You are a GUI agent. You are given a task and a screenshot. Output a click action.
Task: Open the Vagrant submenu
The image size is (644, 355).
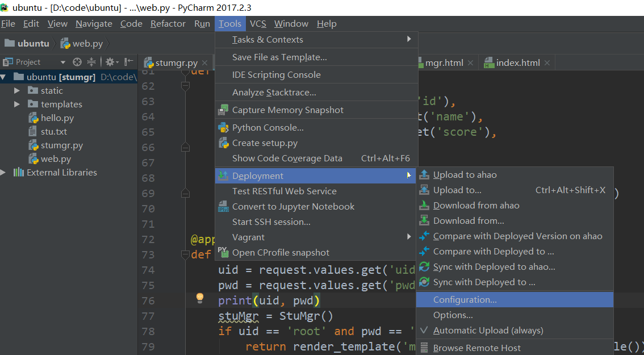click(x=316, y=237)
